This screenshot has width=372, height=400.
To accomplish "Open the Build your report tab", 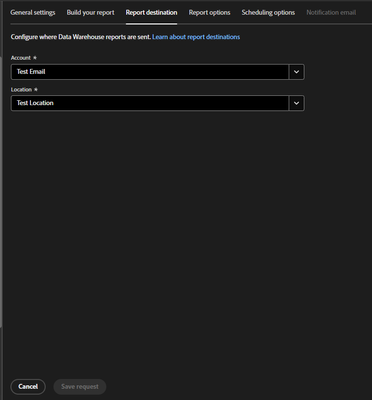I will coord(90,13).
